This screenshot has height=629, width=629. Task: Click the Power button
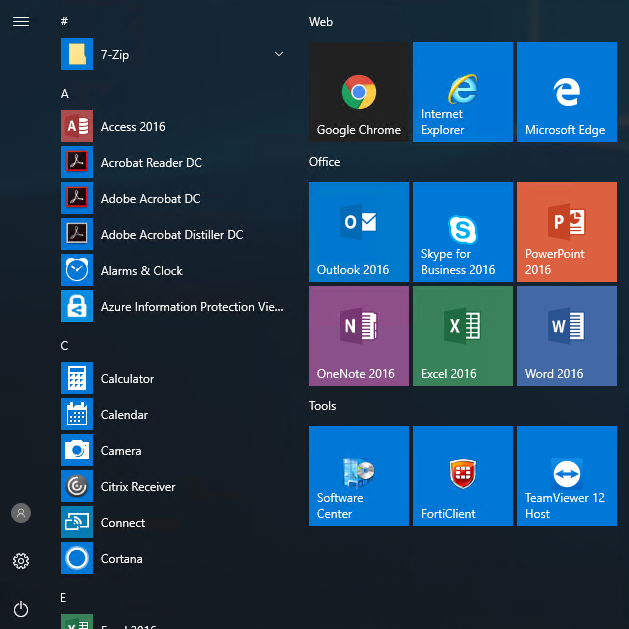tap(21, 609)
